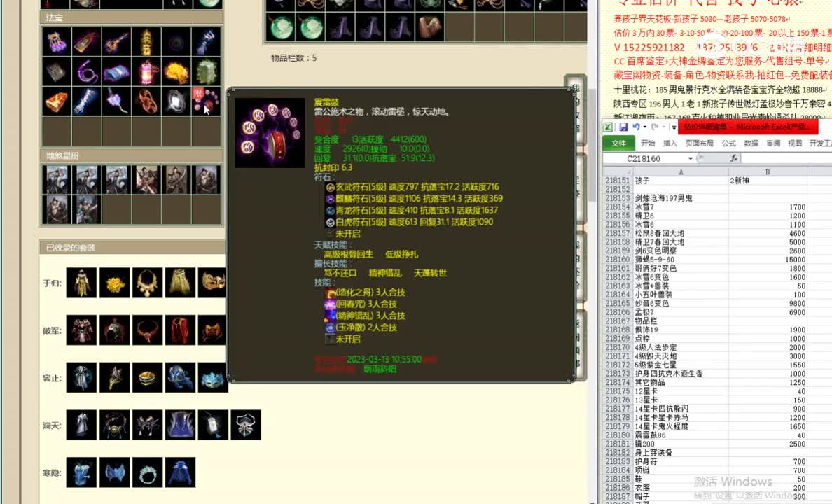This screenshot has height=504, width=832.
Task: Select column B header in Excel
Action: 768,172
